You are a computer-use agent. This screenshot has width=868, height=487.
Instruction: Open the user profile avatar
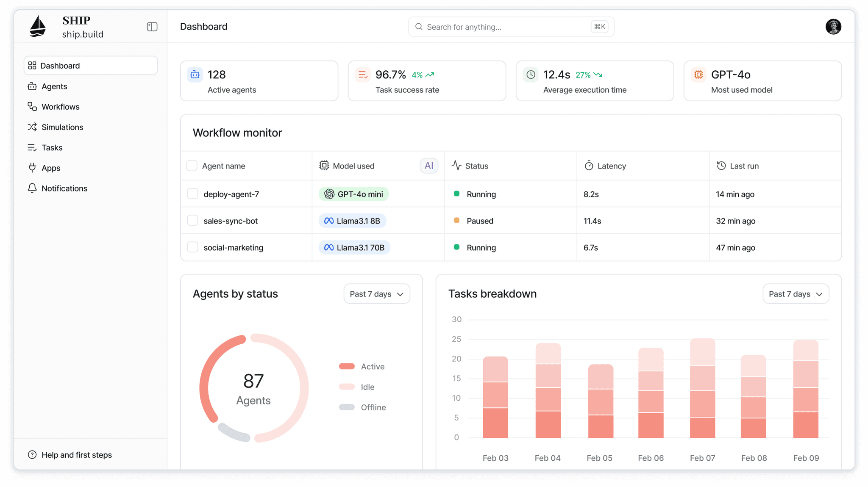833,27
